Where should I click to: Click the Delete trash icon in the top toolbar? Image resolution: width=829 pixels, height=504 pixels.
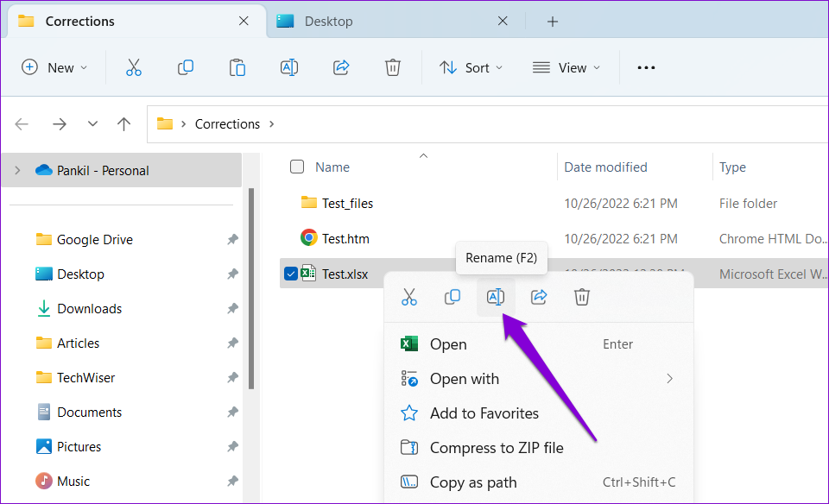(x=393, y=67)
